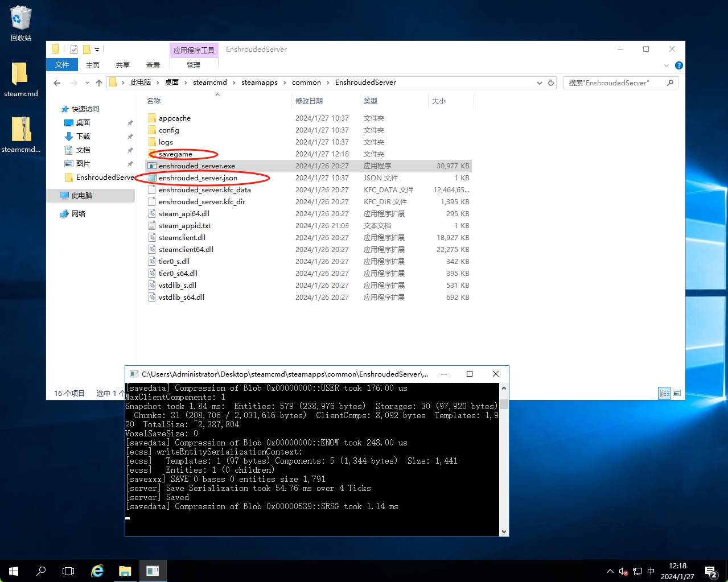Expand the steamcmd breadcrumb chevron
Image resolution: width=728 pixels, height=582 pixels.
coord(234,82)
